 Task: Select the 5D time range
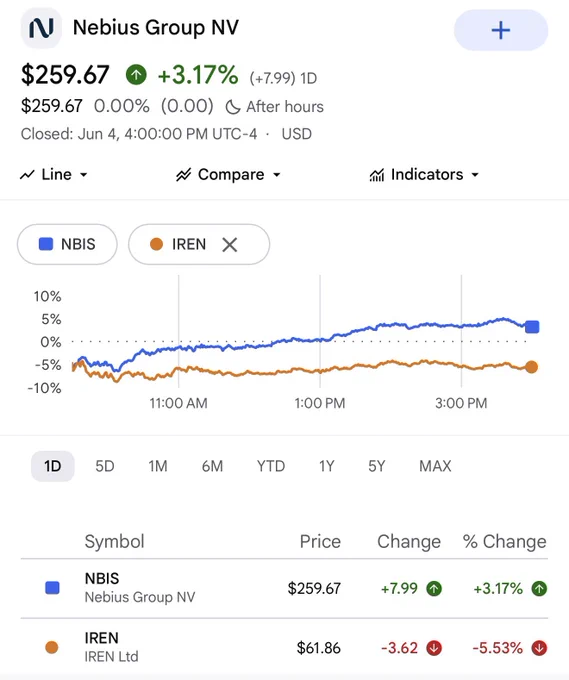click(x=105, y=466)
